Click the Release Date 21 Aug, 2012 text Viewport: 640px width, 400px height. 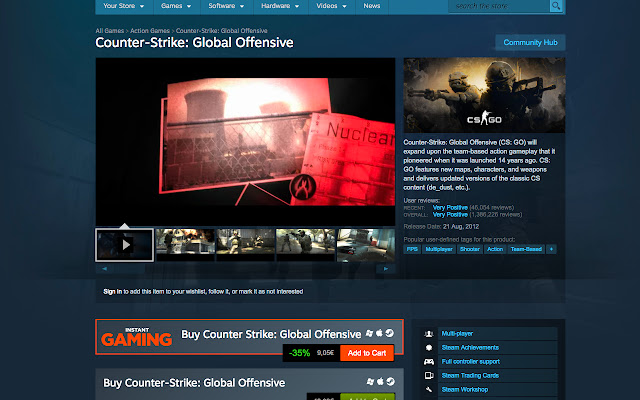click(x=441, y=227)
